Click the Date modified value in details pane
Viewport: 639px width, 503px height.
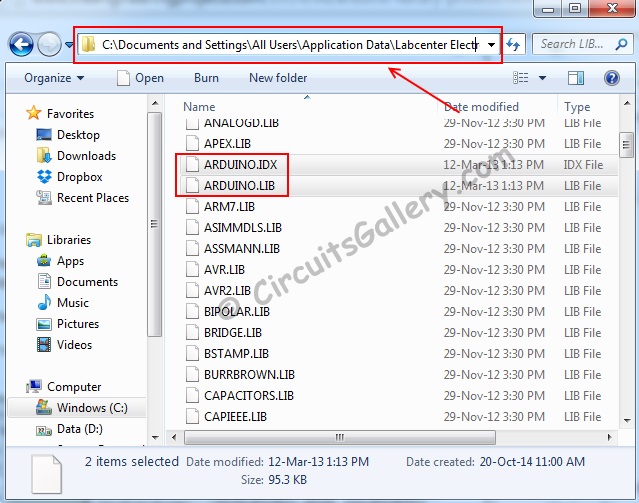[318, 462]
